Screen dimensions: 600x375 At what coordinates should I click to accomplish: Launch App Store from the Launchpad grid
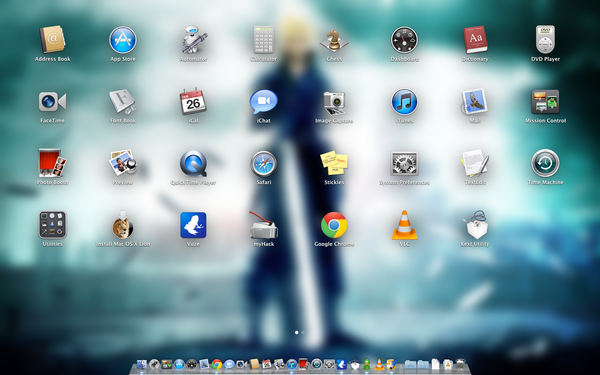pos(123,39)
